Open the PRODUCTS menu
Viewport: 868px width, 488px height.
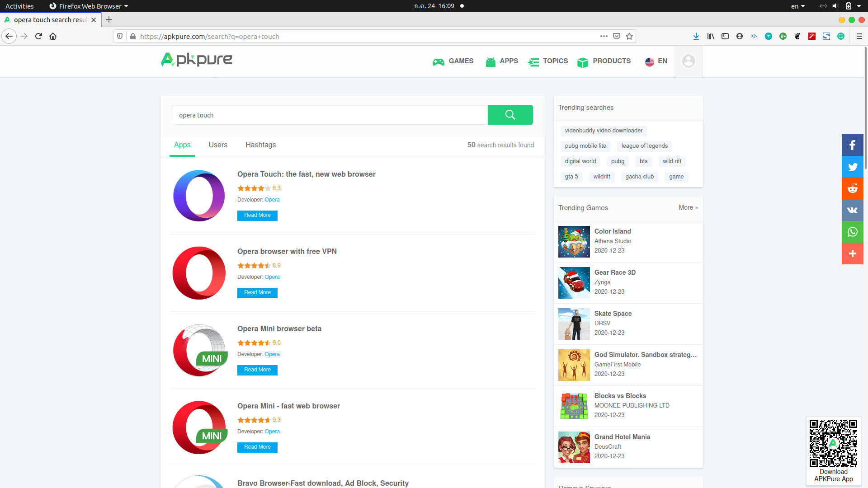tap(604, 61)
